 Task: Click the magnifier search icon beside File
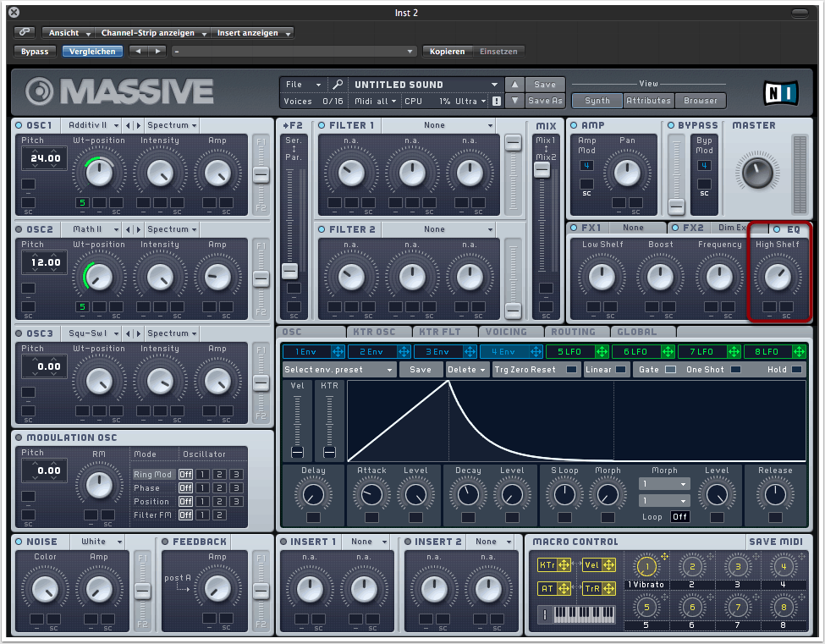338,85
